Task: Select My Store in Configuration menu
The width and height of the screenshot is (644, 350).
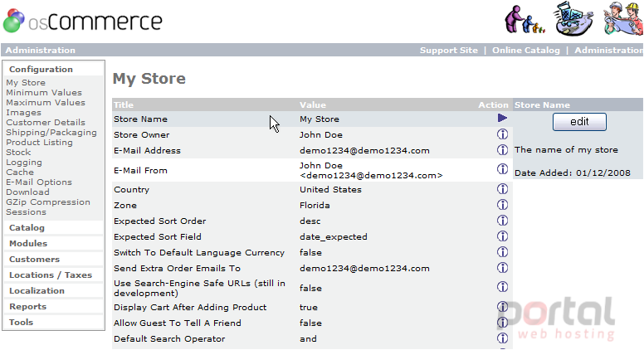Action: tap(26, 82)
